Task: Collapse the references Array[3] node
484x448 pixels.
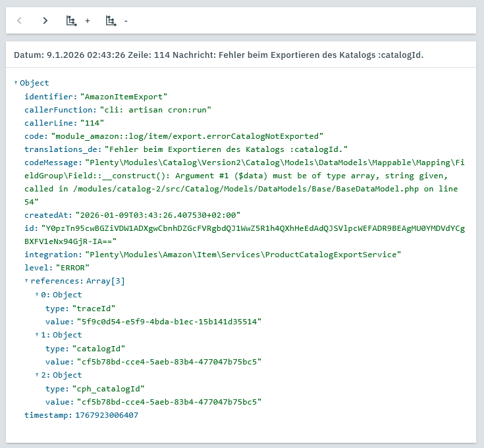Action: (26, 281)
